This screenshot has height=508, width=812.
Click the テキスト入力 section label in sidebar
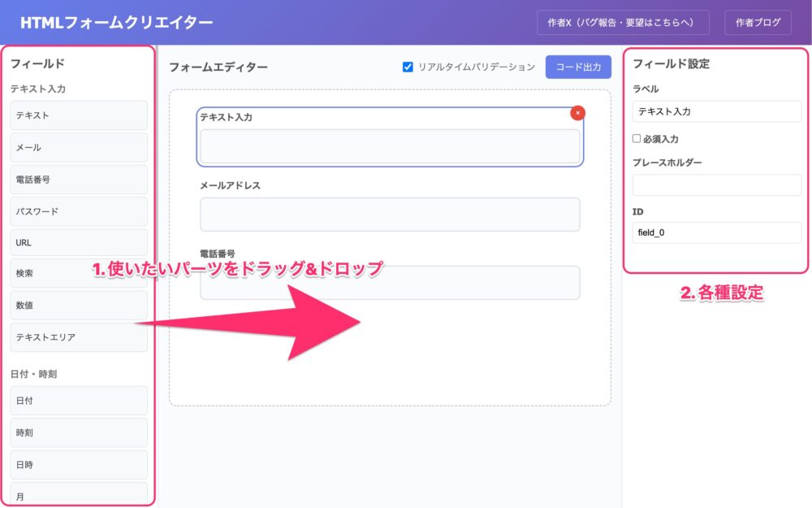click(x=38, y=89)
